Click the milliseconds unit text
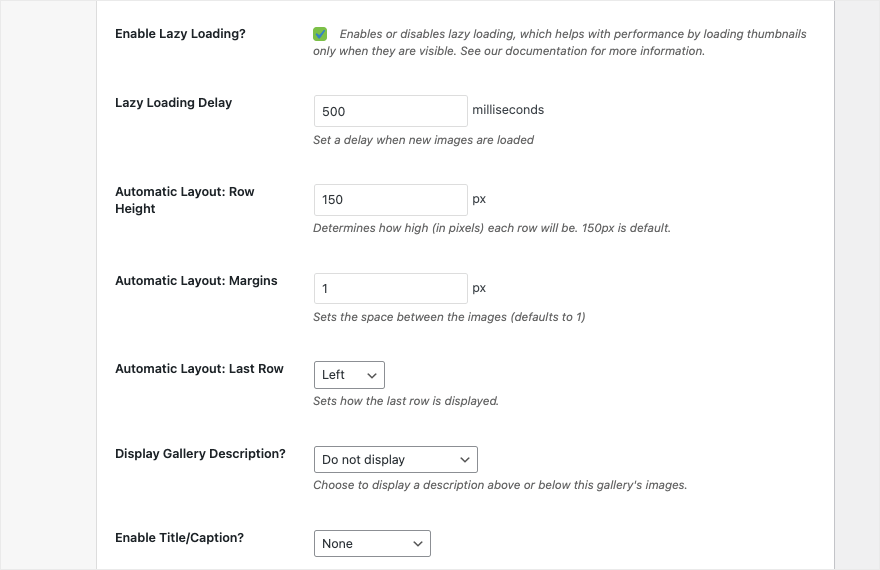 point(508,110)
